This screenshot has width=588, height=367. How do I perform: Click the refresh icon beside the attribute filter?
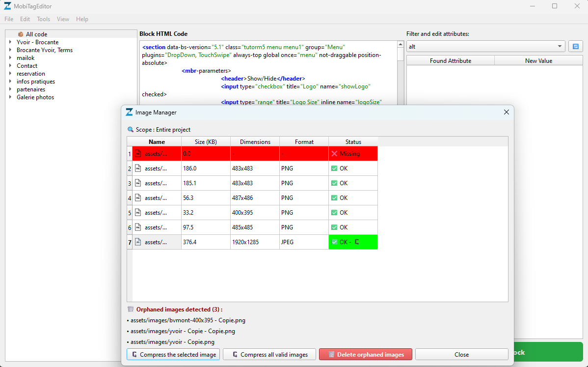(x=576, y=47)
